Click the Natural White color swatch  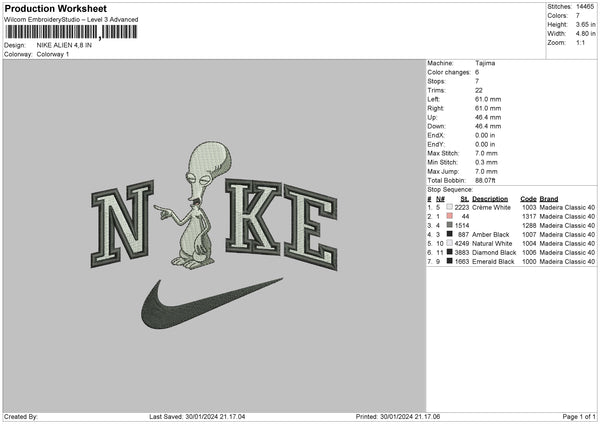click(x=450, y=243)
